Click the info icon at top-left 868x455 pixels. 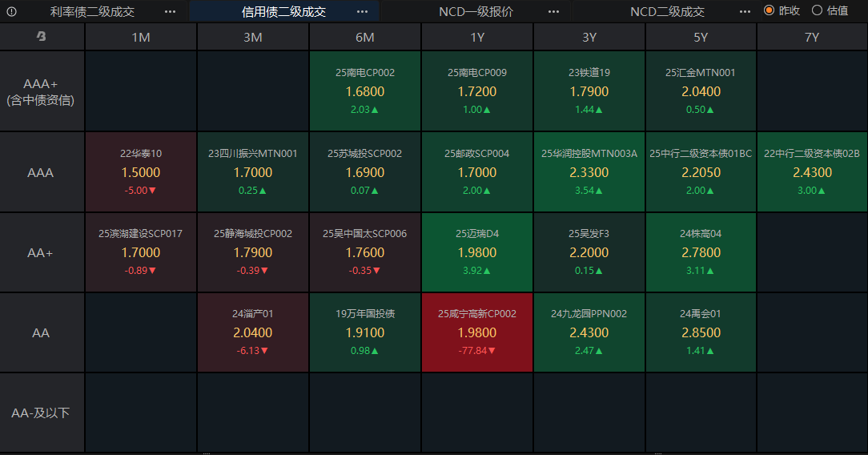pyautogui.click(x=11, y=11)
